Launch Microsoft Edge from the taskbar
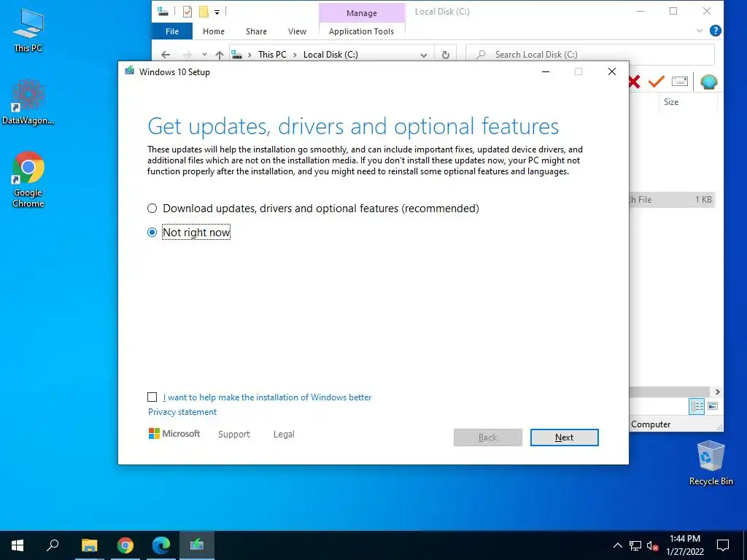 161,545
